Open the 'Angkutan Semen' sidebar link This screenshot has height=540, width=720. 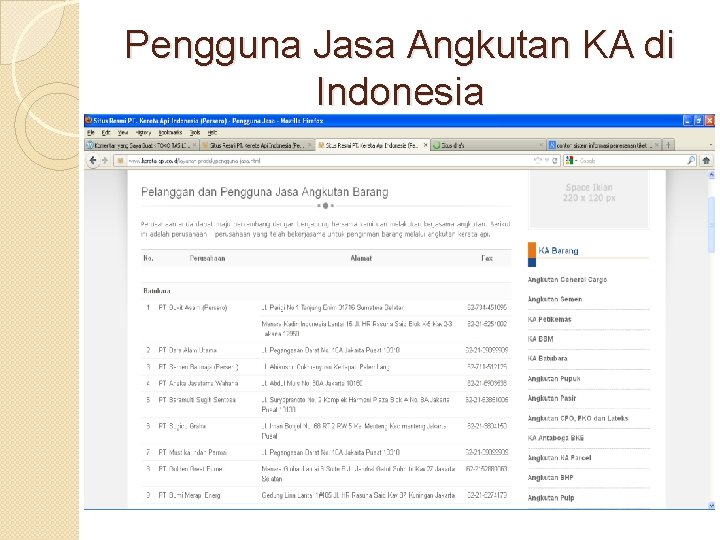(x=555, y=299)
